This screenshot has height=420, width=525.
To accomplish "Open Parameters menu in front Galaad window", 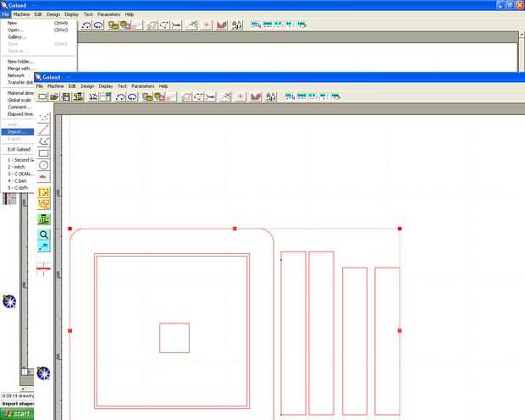I will 143,86.
